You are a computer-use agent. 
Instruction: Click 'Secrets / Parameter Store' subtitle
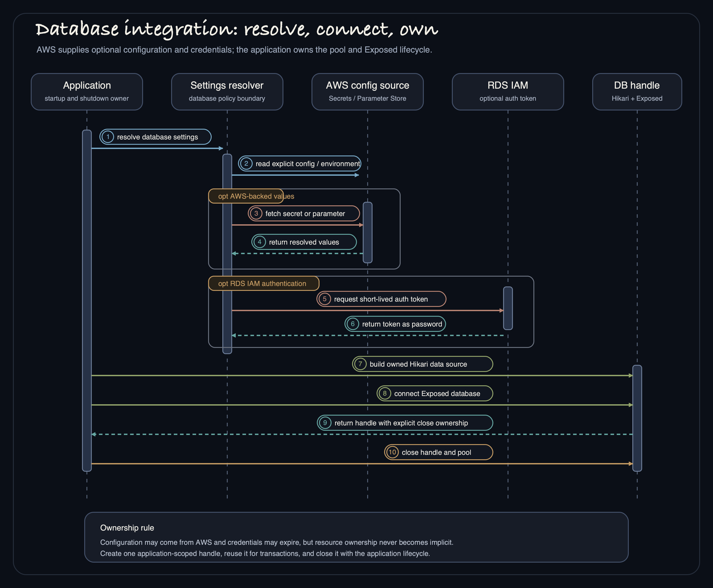tap(367, 98)
